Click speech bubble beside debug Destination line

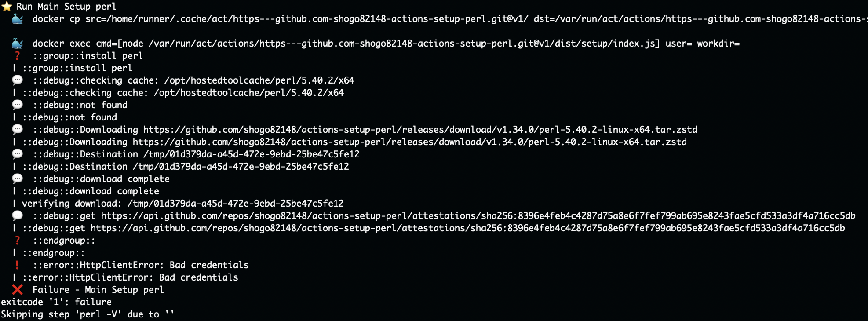[17, 154]
